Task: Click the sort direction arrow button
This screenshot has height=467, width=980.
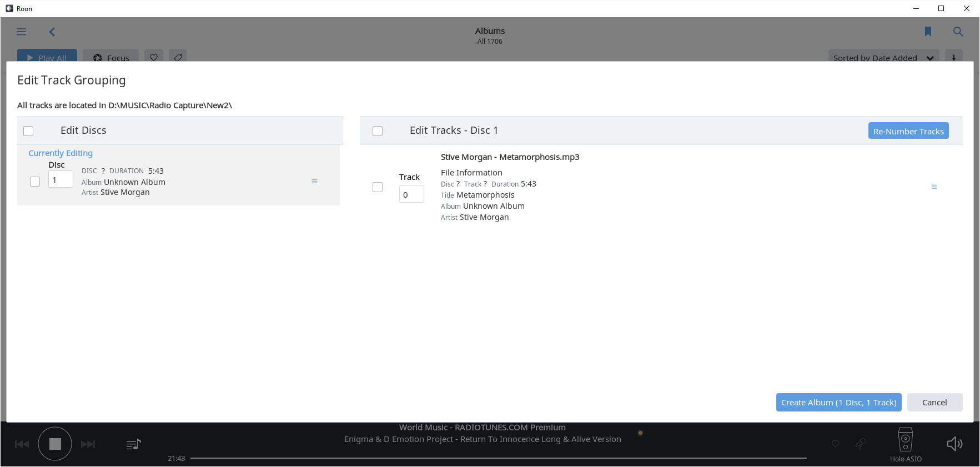Action: tap(954, 57)
